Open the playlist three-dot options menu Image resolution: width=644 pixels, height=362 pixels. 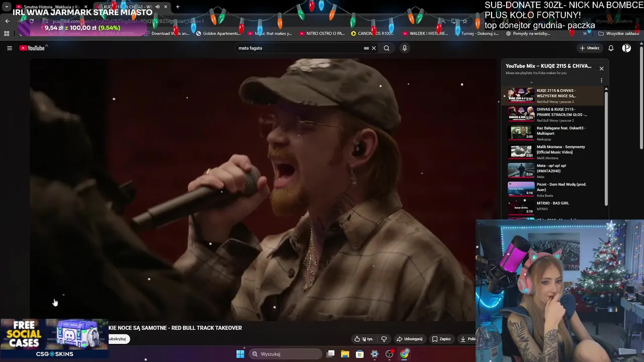pyautogui.click(x=601, y=80)
